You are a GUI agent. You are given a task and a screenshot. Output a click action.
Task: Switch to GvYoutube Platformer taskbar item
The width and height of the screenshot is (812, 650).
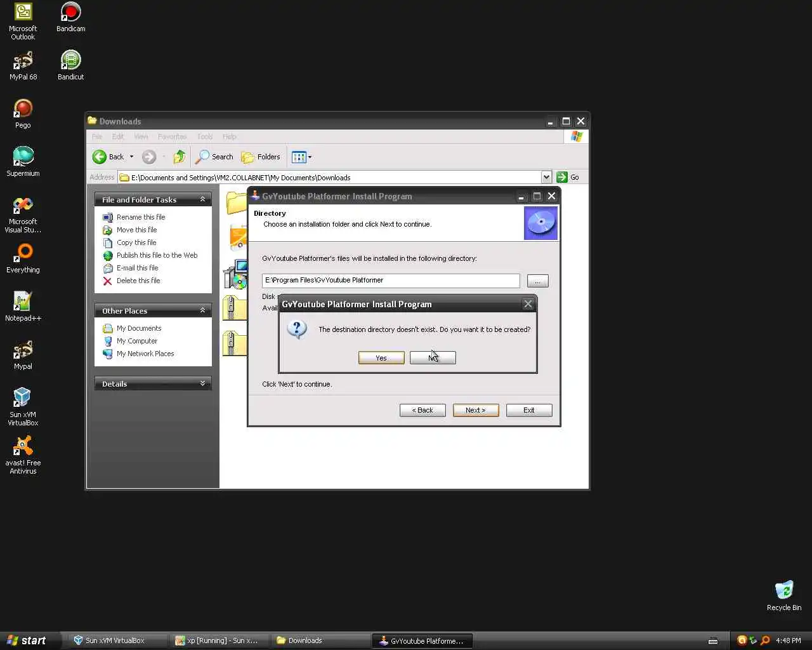click(x=422, y=640)
